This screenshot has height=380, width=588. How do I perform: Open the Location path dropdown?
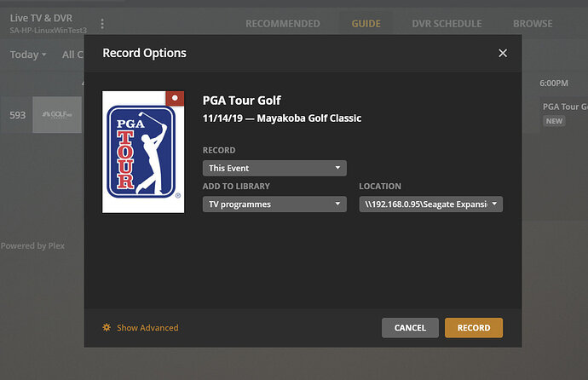point(431,204)
